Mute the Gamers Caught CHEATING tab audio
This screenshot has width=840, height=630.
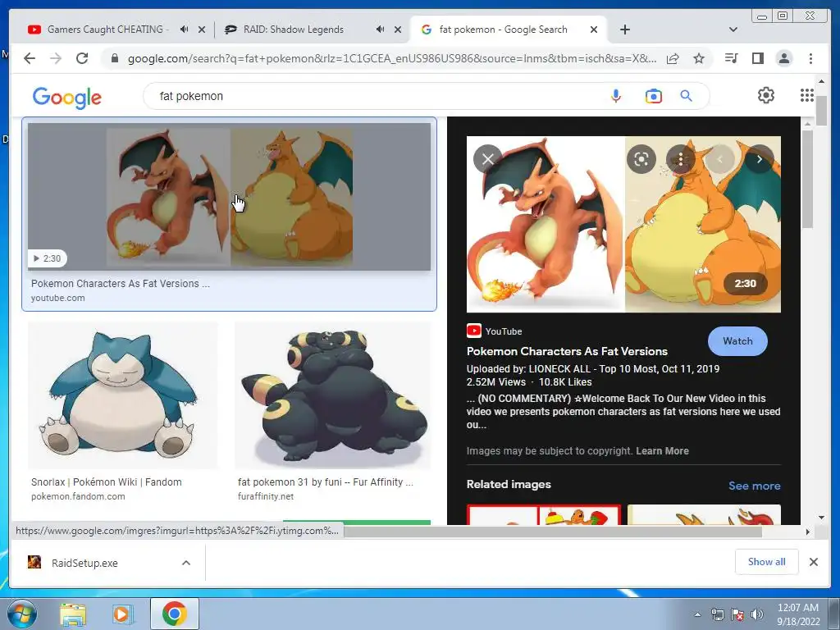(x=185, y=30)
